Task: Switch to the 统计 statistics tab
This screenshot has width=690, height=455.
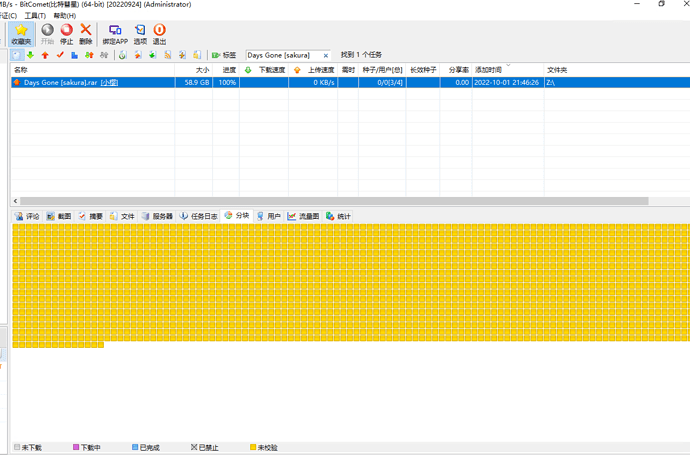Action: click(338, 216)
